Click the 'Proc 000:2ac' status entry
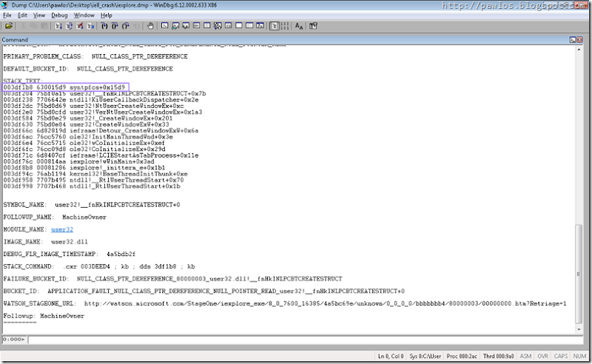The width and height of the screenshot is (592, 364). tap(462, 356)
